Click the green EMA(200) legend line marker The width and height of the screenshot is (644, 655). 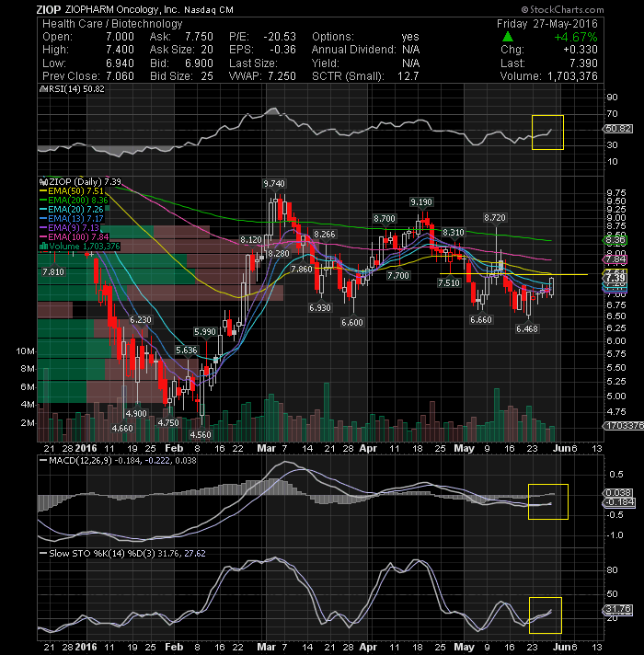pyautogui.click(x=43, y=201)
